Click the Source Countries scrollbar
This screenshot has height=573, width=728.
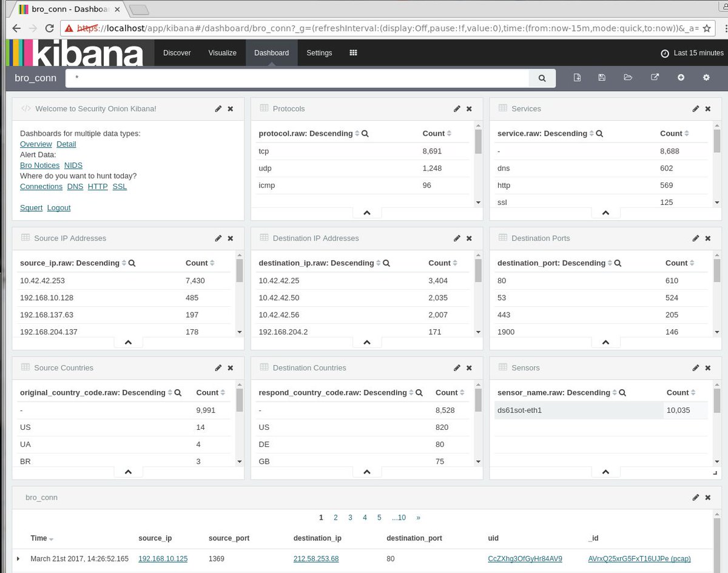pyautogui.click(x=240, y=401)
